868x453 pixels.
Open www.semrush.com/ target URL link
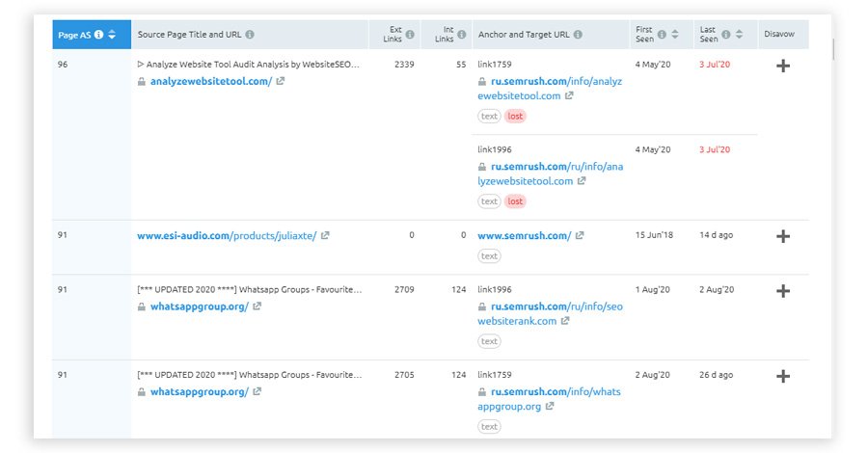pyautogui.click(x=525, y=235)
